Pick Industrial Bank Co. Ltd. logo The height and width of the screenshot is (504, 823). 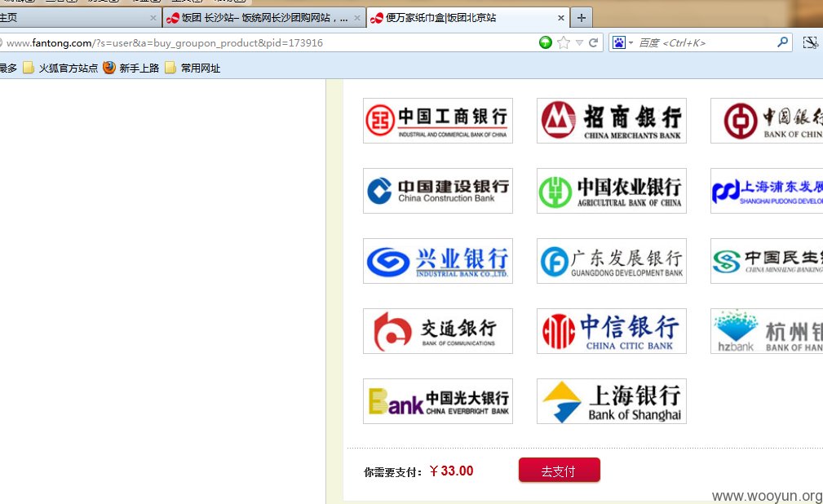point(438,261)
